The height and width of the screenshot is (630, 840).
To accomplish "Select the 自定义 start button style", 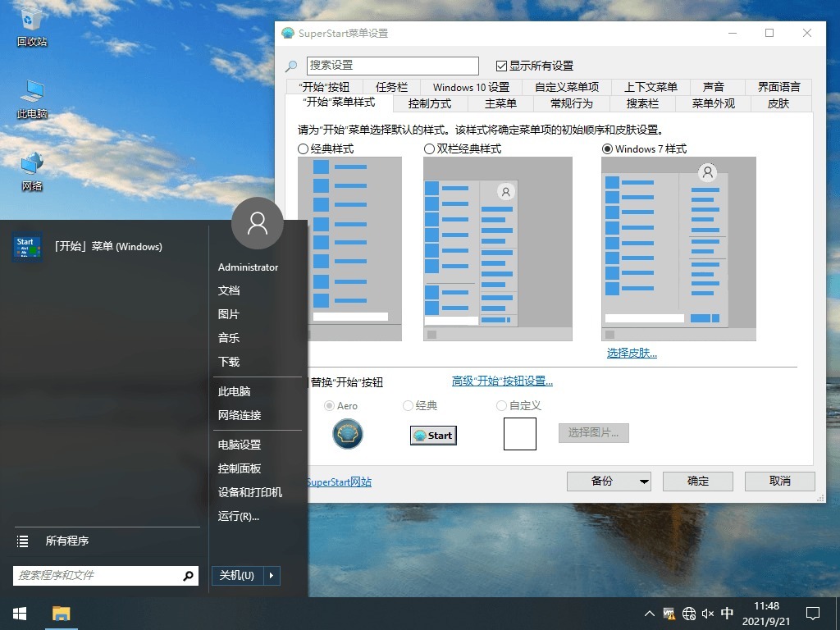I will coord(500,405).
